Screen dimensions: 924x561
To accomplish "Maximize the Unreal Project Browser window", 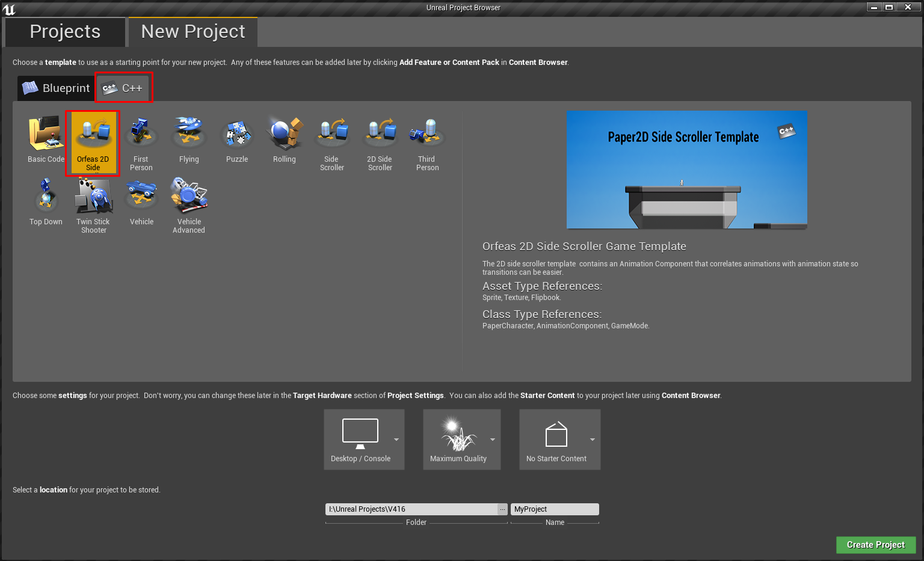I will coord(889,7).
